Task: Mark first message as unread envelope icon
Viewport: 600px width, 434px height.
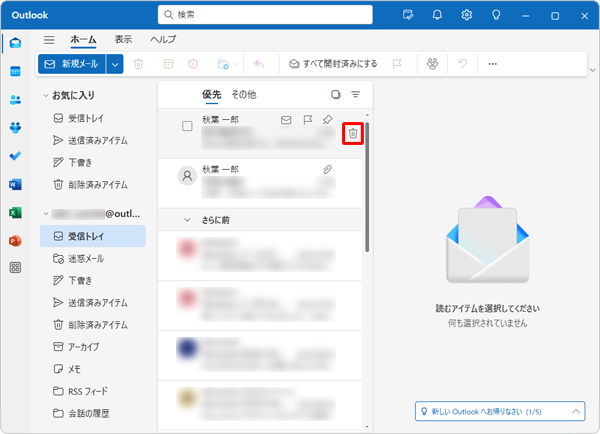Action: click(286, 120)
